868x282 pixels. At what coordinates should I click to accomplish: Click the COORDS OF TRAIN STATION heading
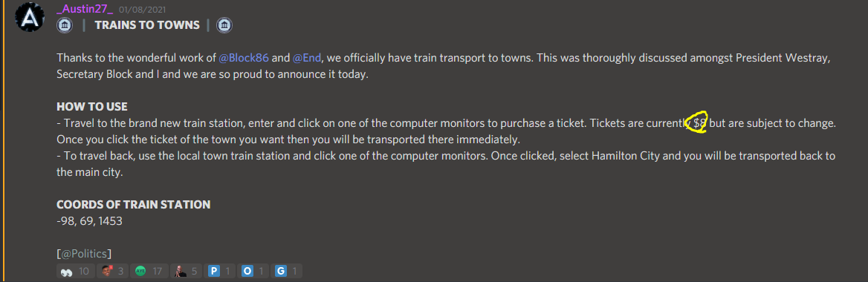(x=134, y=205)
